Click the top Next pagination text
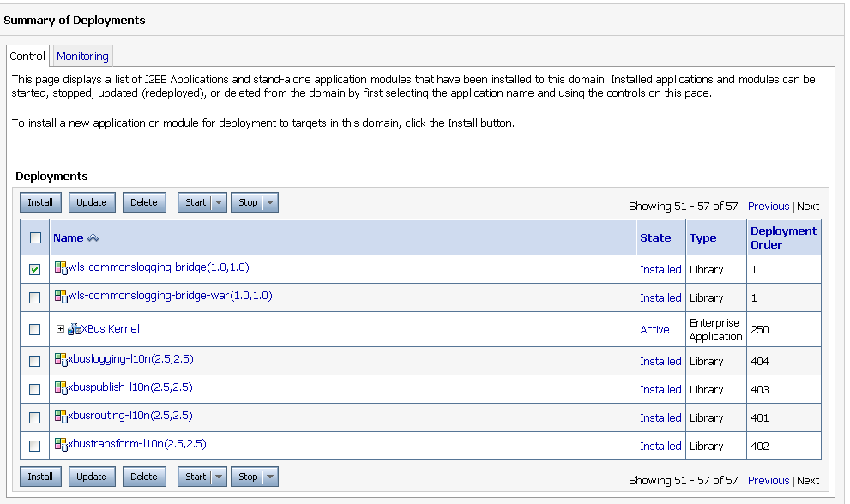 [x=808, y=206]
